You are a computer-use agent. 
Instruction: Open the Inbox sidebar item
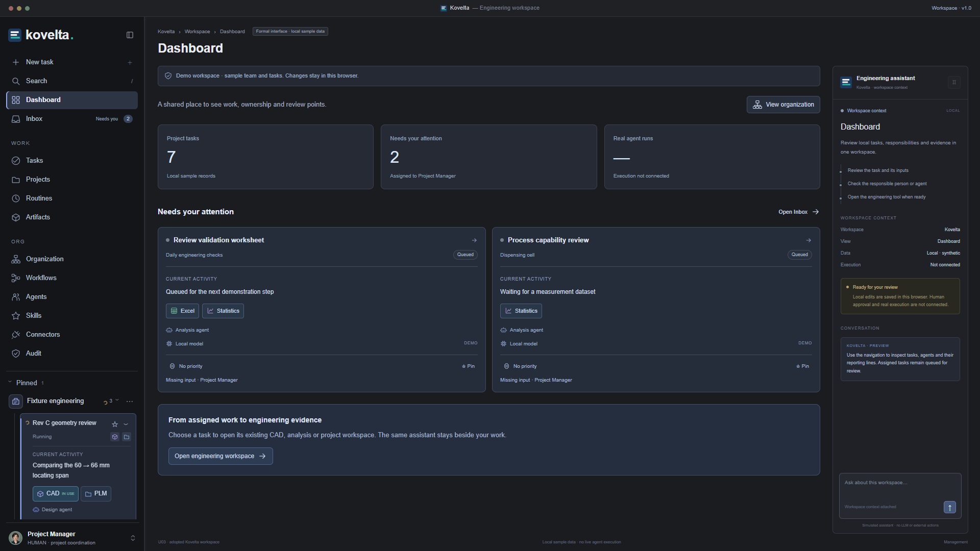72,119
